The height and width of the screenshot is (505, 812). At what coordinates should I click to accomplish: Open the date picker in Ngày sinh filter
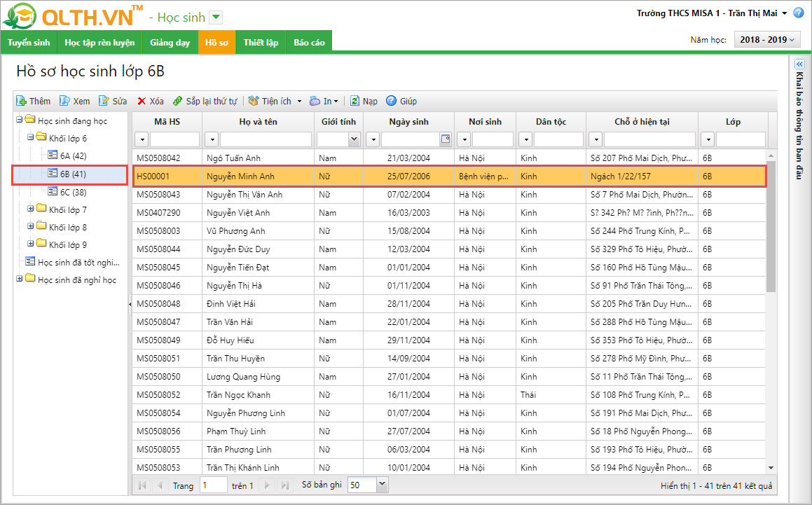click(x=445, y=139)
